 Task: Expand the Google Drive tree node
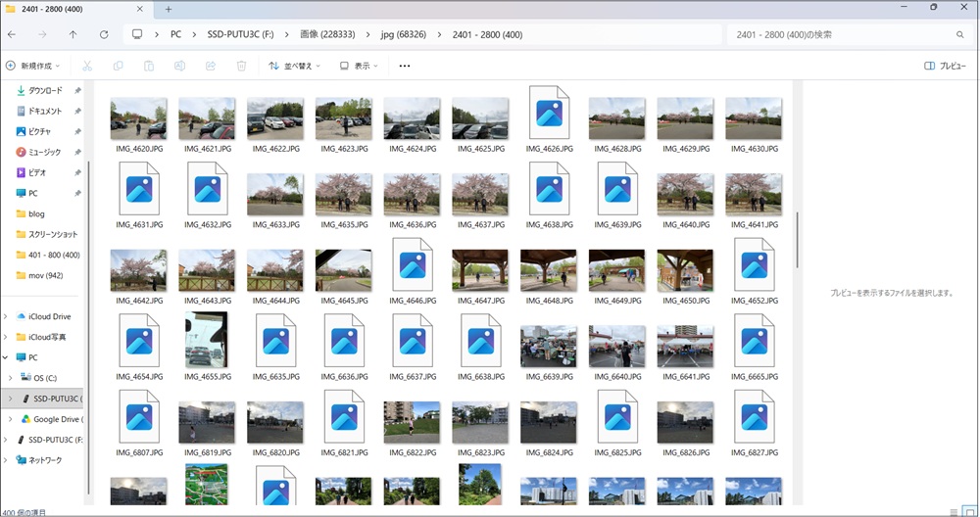(x=11, y=419)
